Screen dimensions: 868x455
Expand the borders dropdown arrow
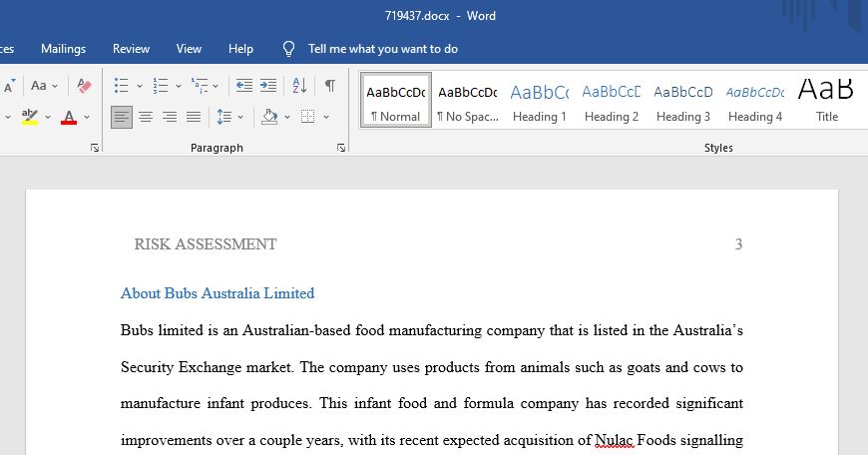[x=326, y=117]
